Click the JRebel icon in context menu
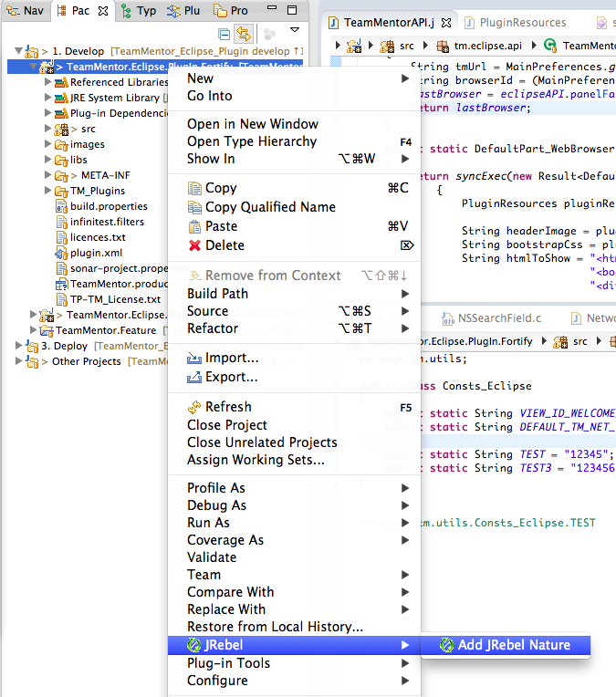The height and width of the screenshot is (697, 616). 193,645
